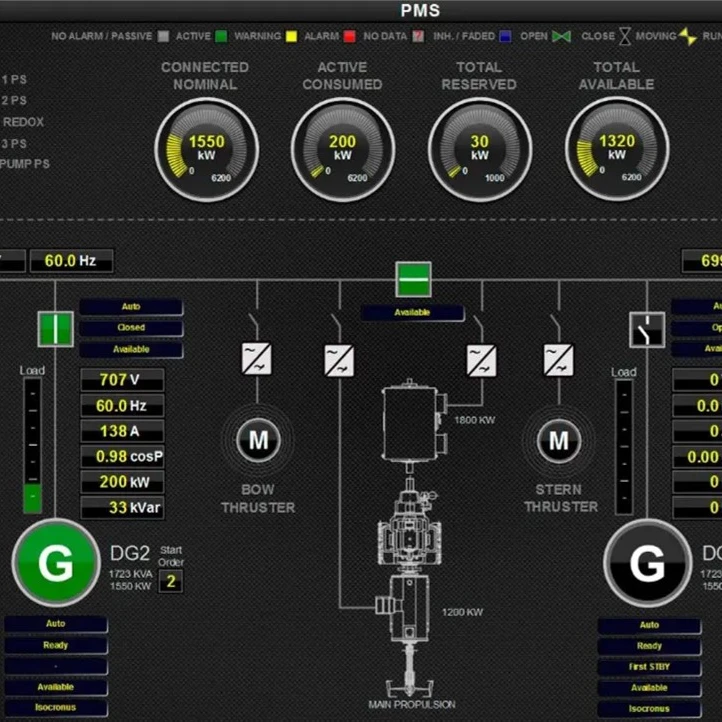This screenshot has height=722, width=722.
Task: Click the No Alarm / Passive grey square
Action: click(x=163, y=36)
